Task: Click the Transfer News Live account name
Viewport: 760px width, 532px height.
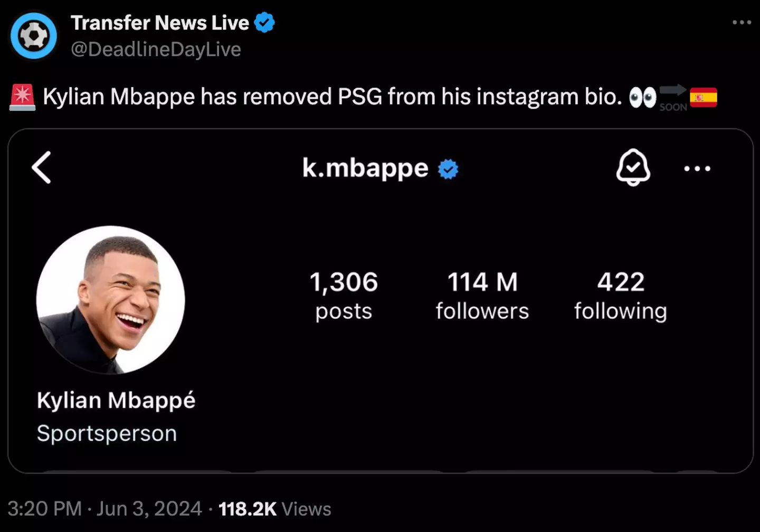Action: pyautogui.click(x=160, y=23)
